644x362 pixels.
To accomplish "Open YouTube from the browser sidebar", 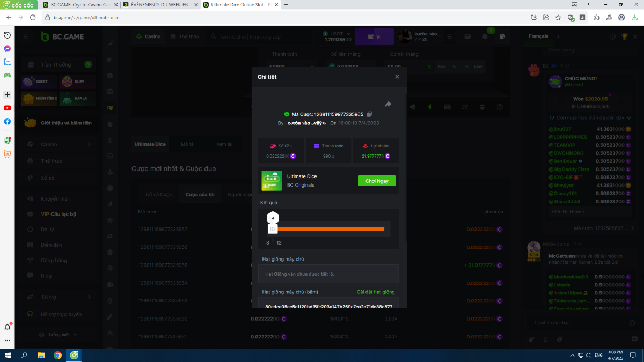I will (x=8, y=108).
